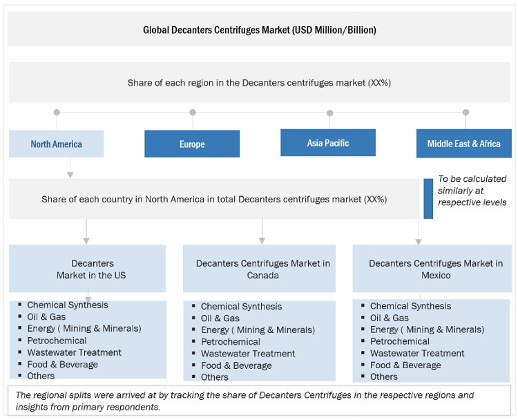Select the Europe region box
This screenshot has height=420, width=518.
(x=192, y=144)
